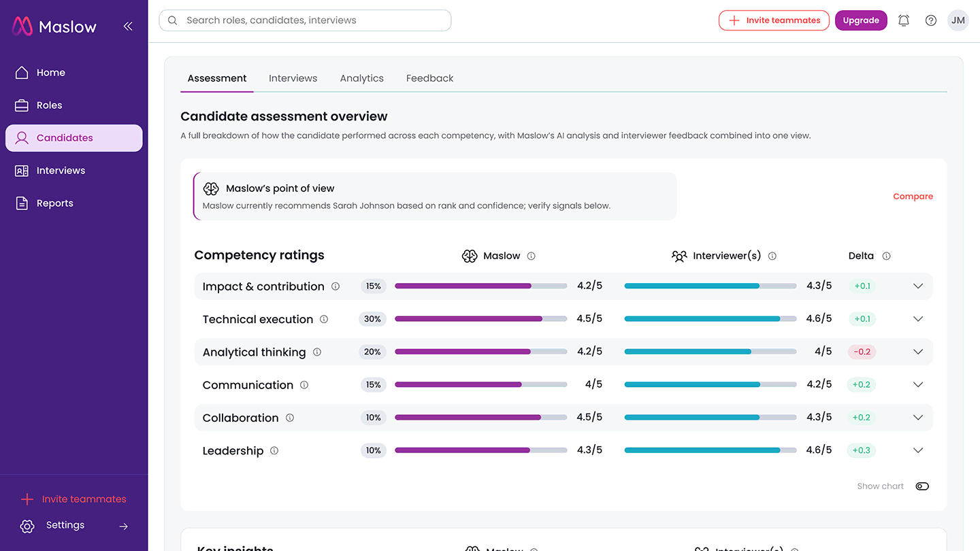Click the Candidate assessment overview heading
Screen dimensions: 980x551
click(284, 116)
